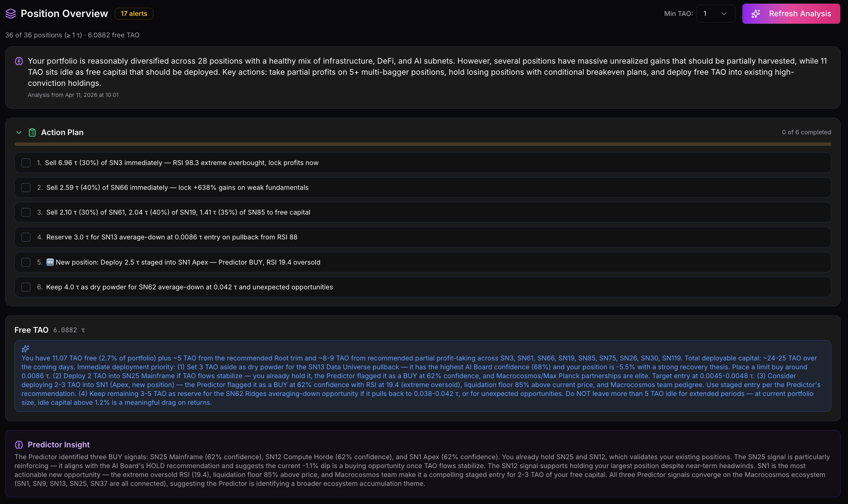The height and width of the screenshot is (504, 848).
Task: Click the sparkle icon on Refresh Analysis
Action: pyautogui.click(x=756, y=14)
